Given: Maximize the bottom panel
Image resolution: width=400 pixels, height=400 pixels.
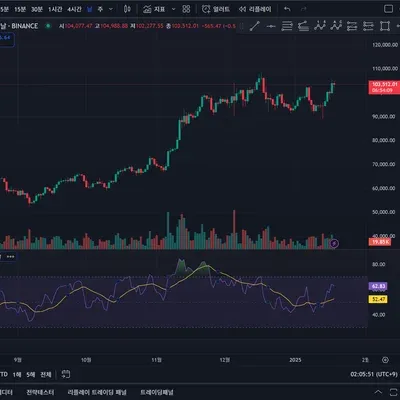Looking at the screenshot, I should click(x=394, y=392).
